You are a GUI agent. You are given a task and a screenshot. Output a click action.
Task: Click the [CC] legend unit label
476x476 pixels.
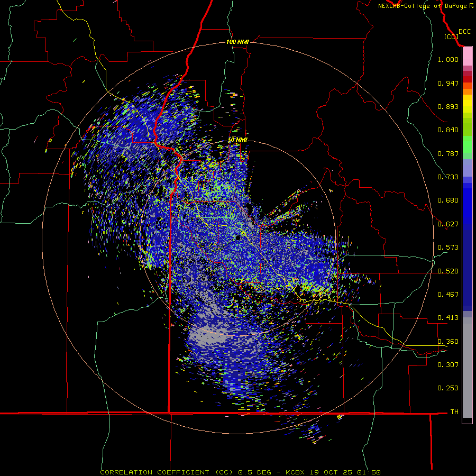coord(451,36)
